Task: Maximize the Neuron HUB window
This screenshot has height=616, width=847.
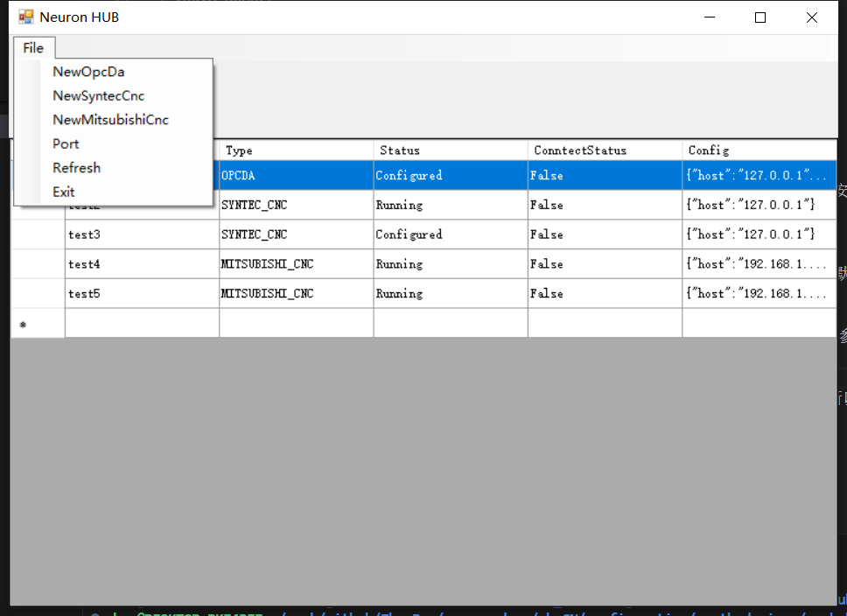Action: (760, 17)
